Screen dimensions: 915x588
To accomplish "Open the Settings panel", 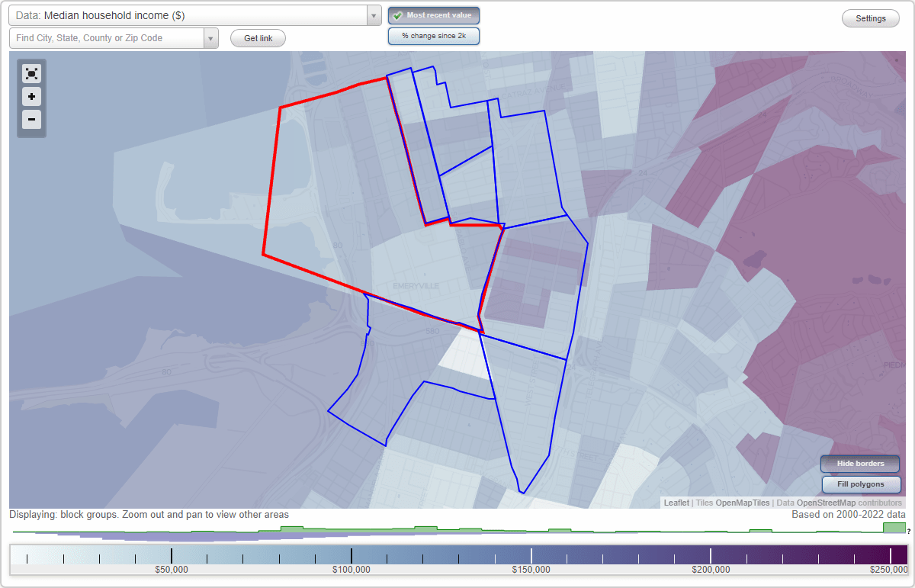I will click(870, 18).
